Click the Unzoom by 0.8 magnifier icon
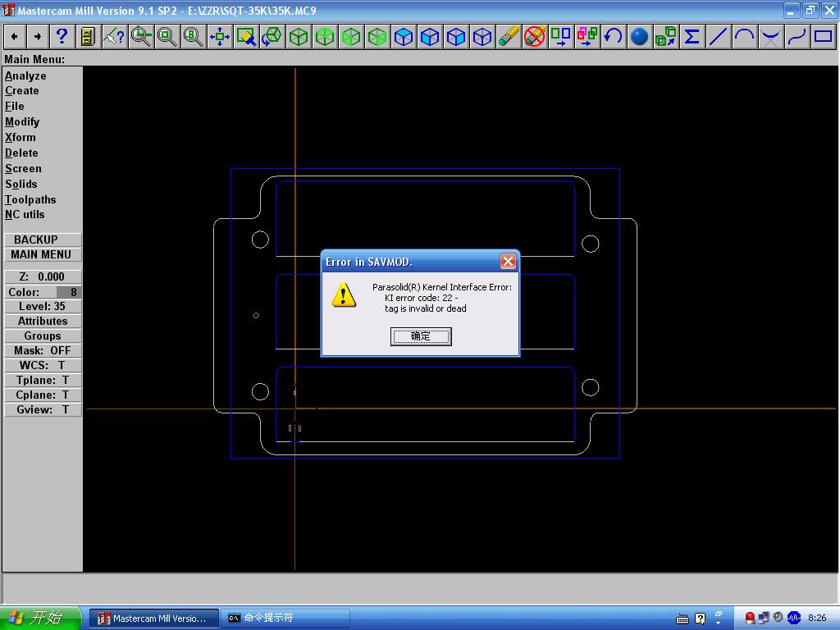The height and width of the screenshot is (630, 840). click(x=194, y=37)
